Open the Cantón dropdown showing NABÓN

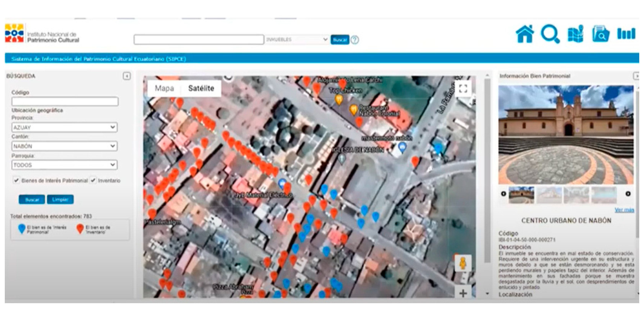pyautogui.click(x=65, y=146)
